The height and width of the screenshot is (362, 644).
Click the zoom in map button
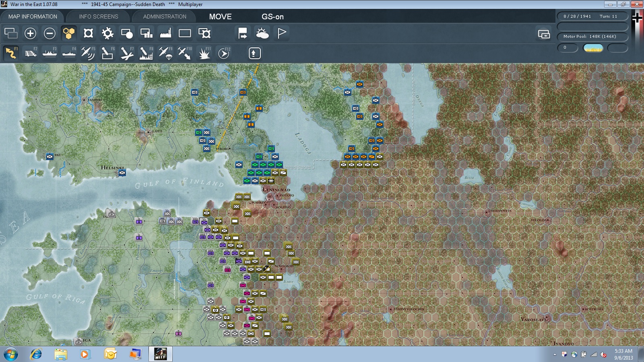click(x=30, y=33)
